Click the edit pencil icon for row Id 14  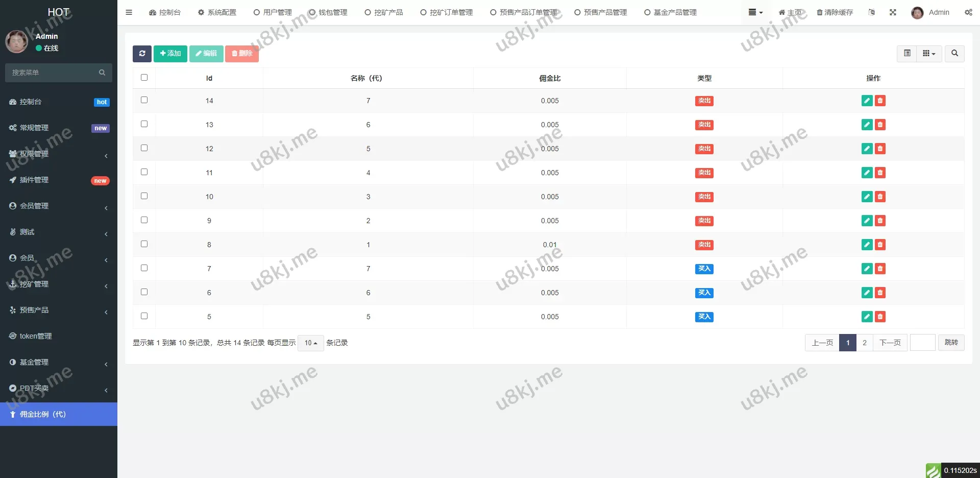click(866, 101)
